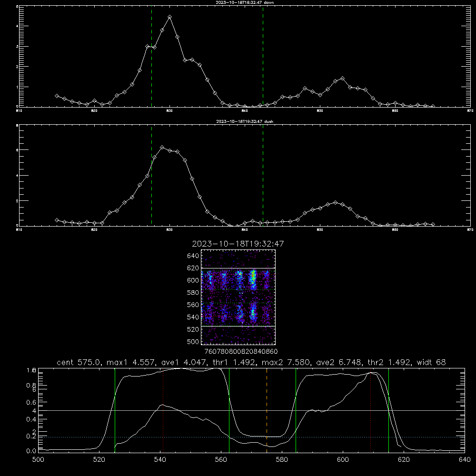
Task: Click the green solid line near 585 in the bottom plot
Action: (296, 410)
